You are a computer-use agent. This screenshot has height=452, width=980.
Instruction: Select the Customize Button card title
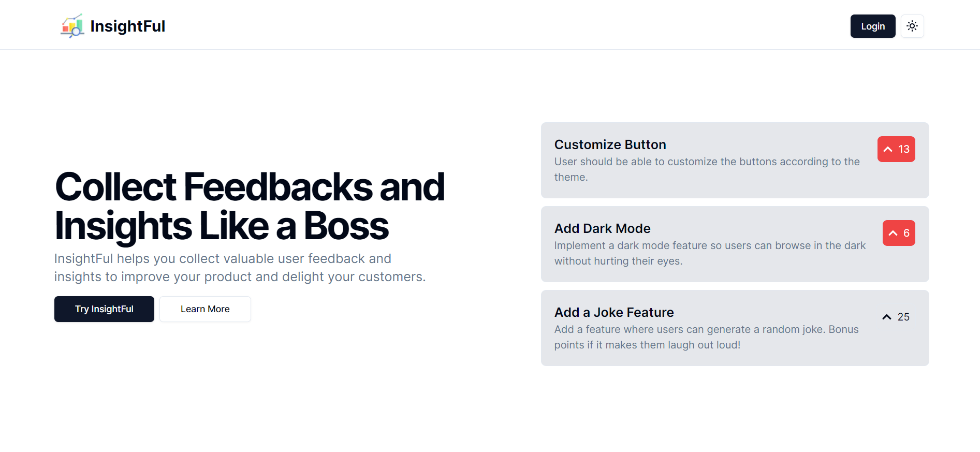[610, 144]
